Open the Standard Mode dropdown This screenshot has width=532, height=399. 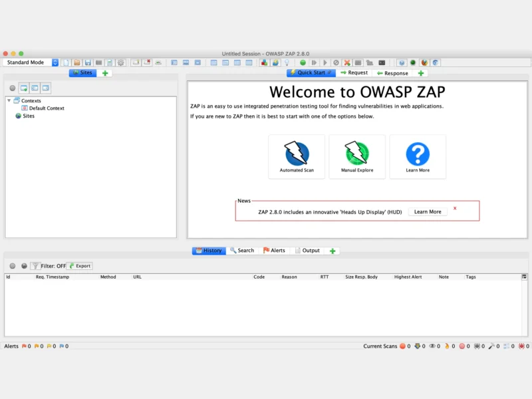tap(31, 63)
